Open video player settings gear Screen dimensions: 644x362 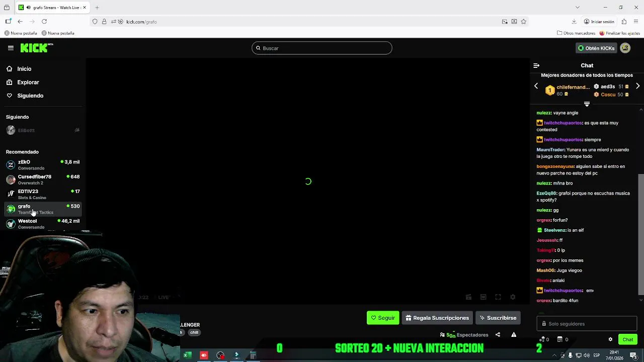(513, 297)
